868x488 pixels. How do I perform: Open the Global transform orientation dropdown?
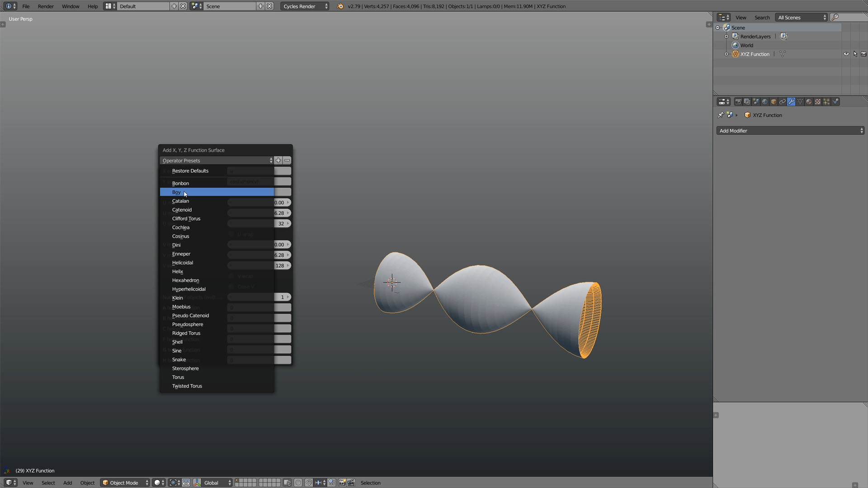tap(217, 483)
